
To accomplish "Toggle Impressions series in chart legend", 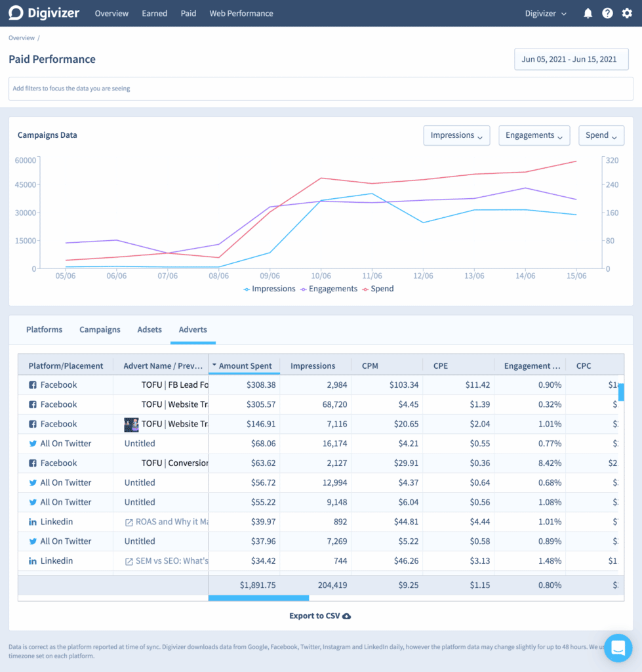I will 269,289.
